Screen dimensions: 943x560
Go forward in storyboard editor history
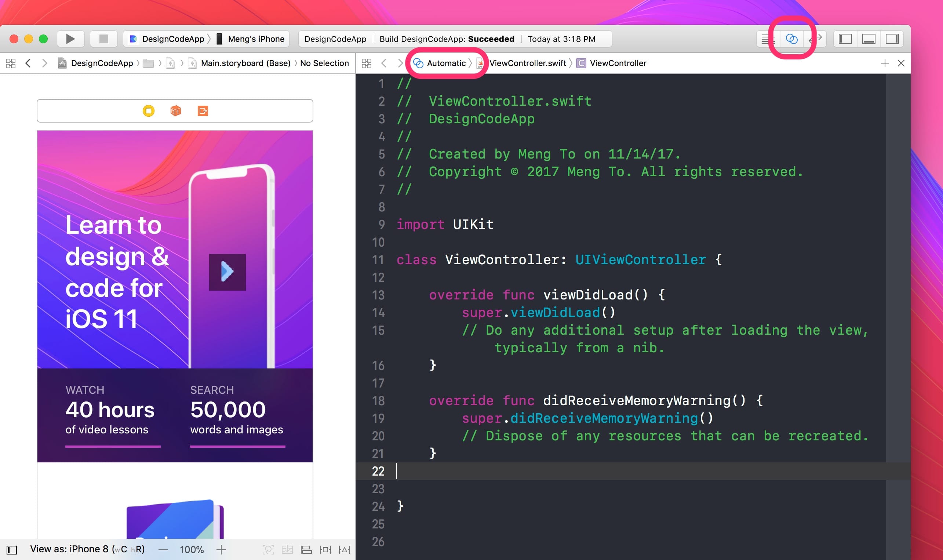coord(44,63)
